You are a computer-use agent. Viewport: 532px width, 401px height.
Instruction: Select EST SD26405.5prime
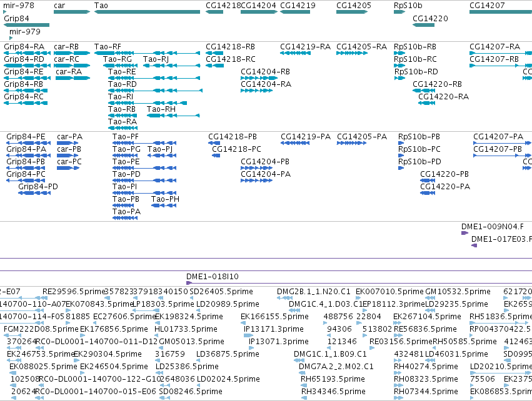[x=191, y=298]
